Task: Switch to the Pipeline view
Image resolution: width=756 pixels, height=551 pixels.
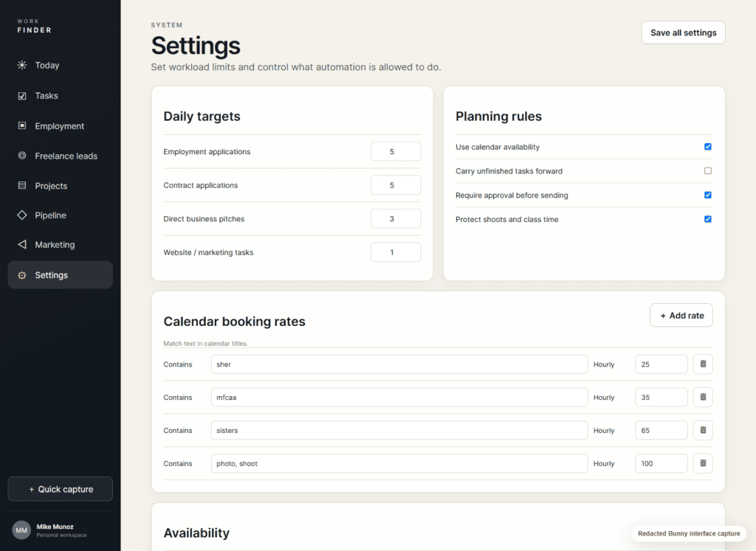Action: click(x=61, y=215)
